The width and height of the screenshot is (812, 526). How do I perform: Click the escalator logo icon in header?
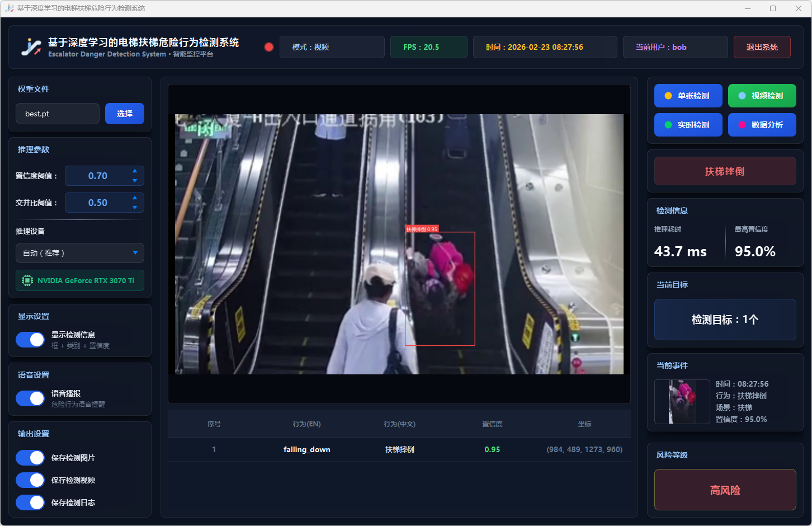(x=31, y=47)
